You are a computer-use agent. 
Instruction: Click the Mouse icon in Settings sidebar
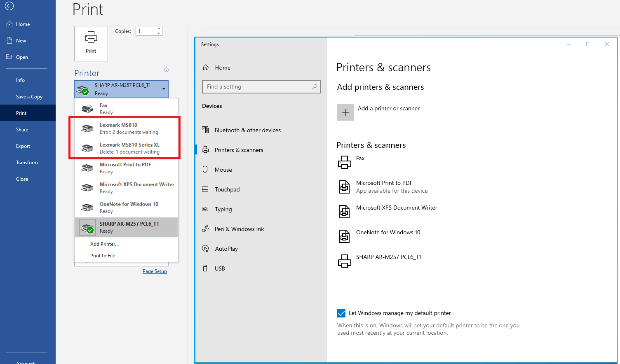(205, 169)
